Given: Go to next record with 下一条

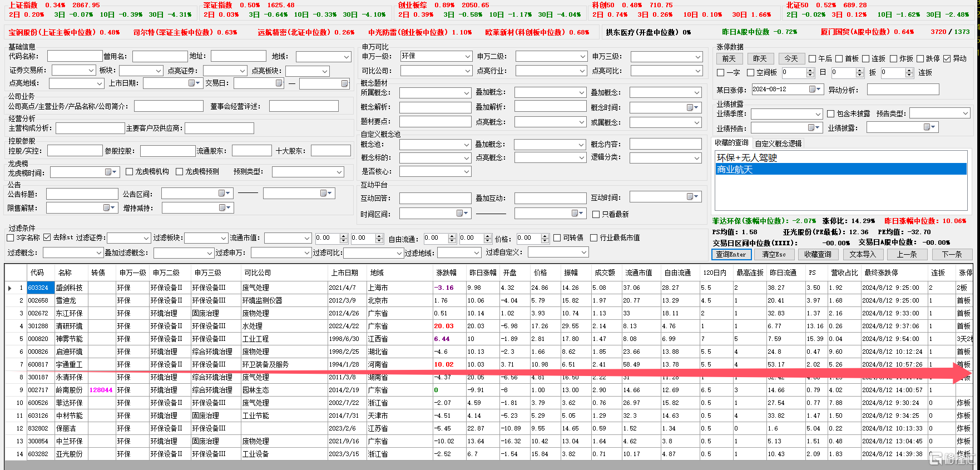Looking at the screenshot, I should (x=952, y=254).
